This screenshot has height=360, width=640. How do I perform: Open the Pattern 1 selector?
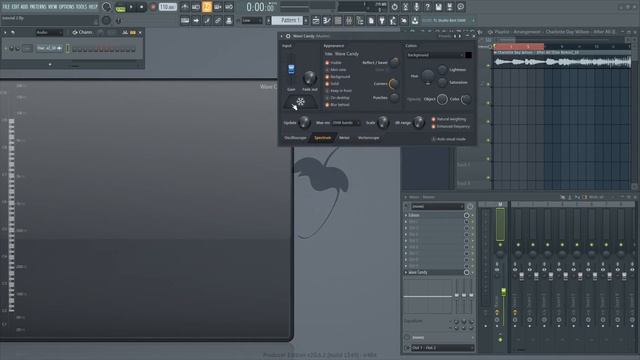[x=287, y=20]
